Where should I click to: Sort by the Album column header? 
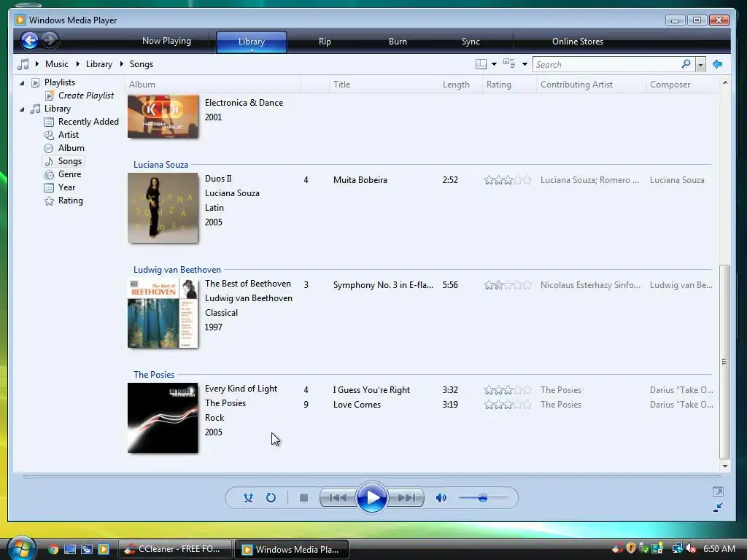212,85
